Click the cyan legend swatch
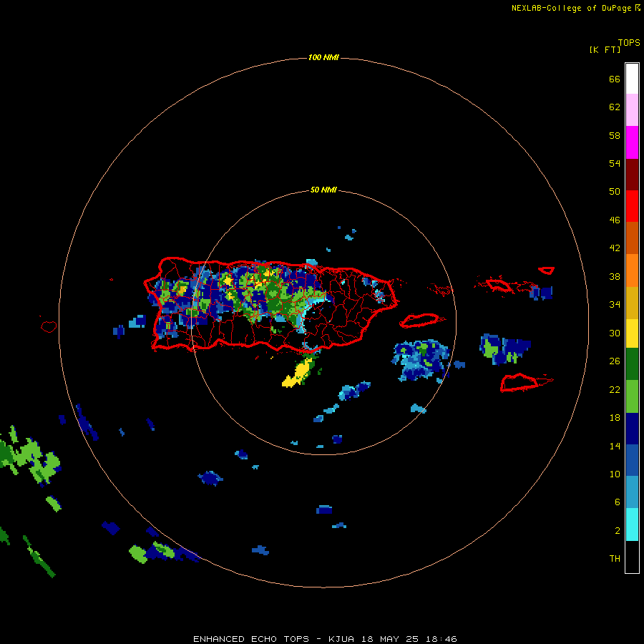Image resolution: width=644 pixels, height=644 pixels. tap(632, 525)
